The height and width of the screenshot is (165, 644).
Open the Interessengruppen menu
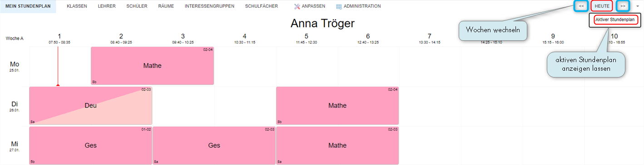(x=209, y=6)
